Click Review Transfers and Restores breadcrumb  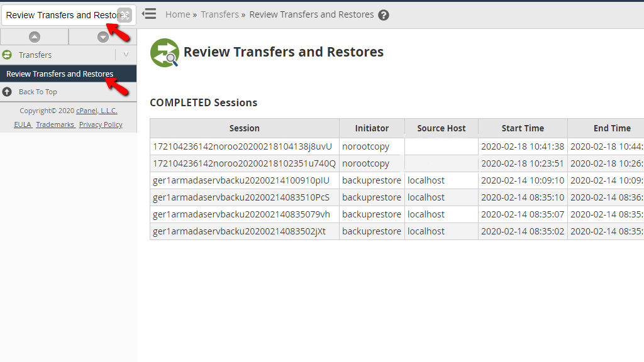(311, 14)
